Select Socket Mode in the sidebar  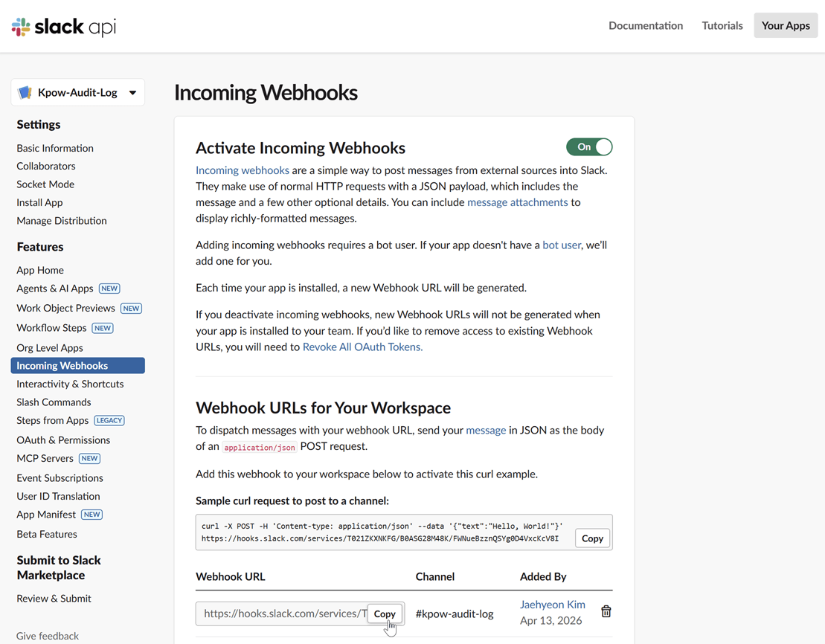tap(45, 184)
